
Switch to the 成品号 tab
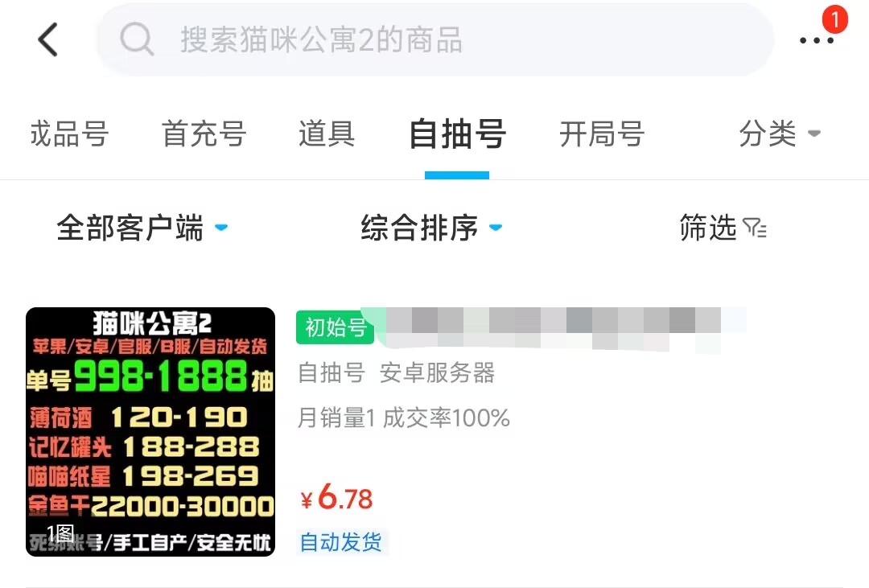click(x=68, y=134)
